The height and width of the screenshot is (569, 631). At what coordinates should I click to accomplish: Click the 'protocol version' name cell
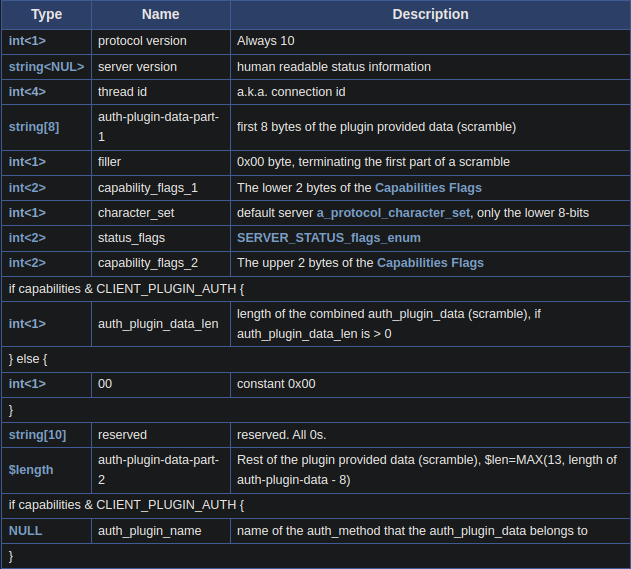[x=161, y=41]
